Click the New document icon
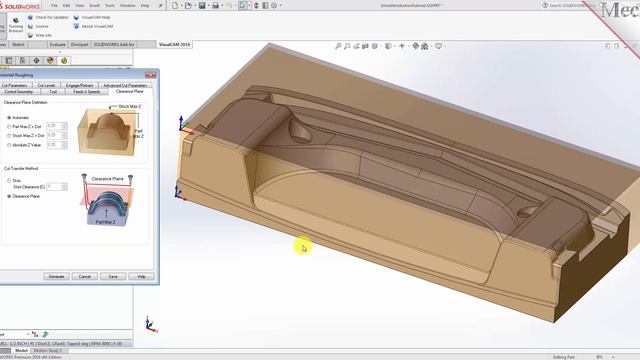Viewport: 640px width, 360px height. (175, 6)
